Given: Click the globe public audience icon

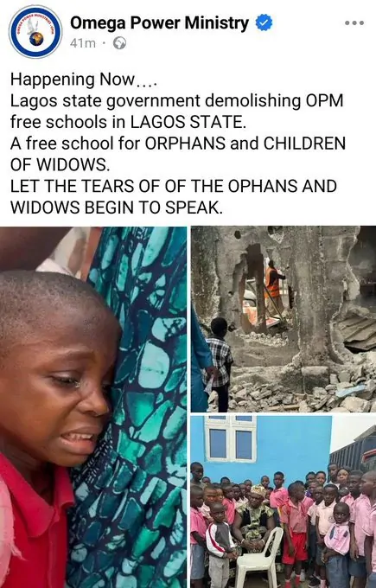Looking at the screenshot, I should (120, 43).
